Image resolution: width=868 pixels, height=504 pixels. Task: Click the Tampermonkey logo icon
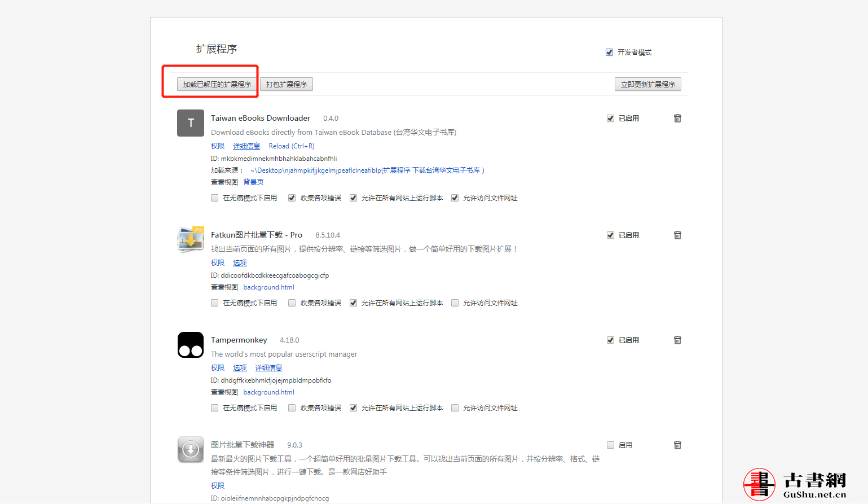pos(191,345)
